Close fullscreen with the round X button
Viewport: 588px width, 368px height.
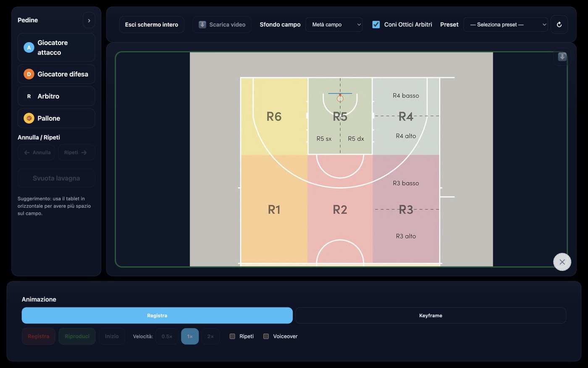(x=562, y=262)
